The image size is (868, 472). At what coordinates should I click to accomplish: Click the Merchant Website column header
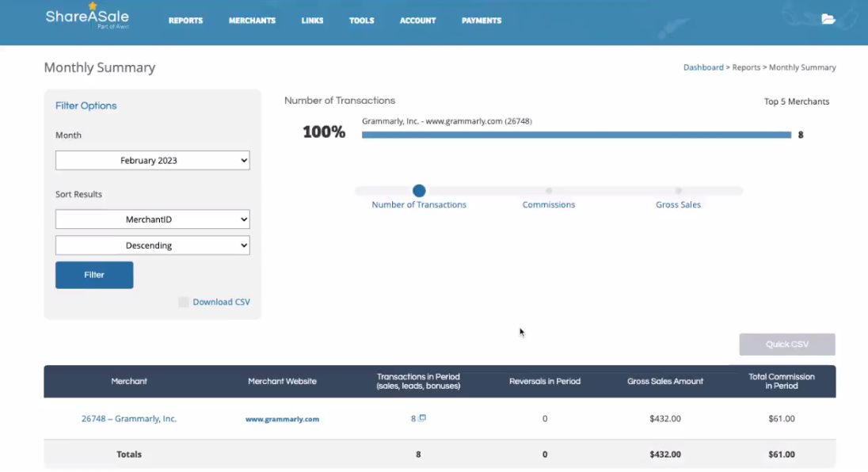282,381
